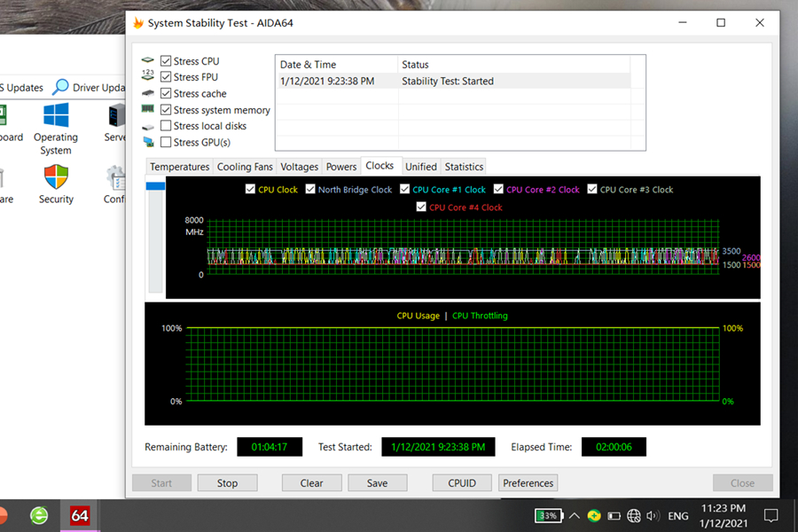Click the blue graph scale slider
Screen dimensions: 798x532
coord(155,185)
